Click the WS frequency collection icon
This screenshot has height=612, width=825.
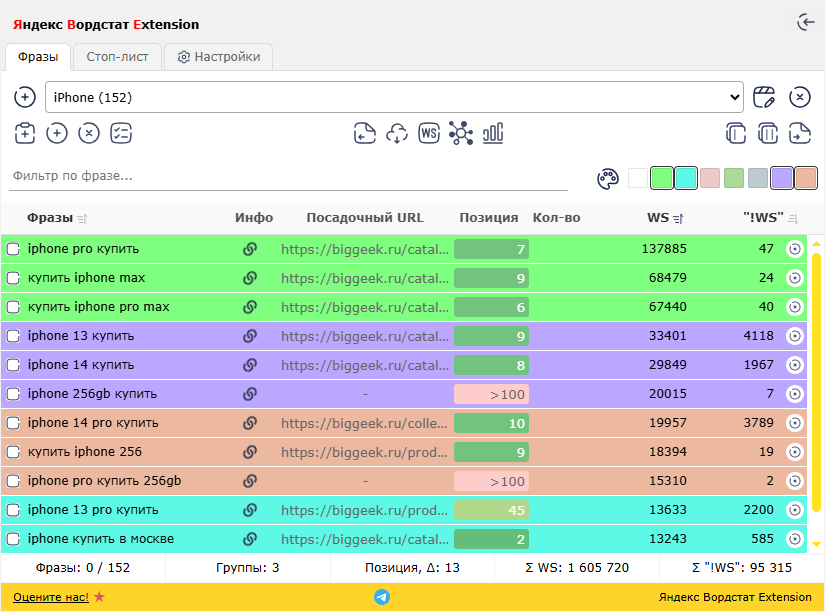(429, 133)
